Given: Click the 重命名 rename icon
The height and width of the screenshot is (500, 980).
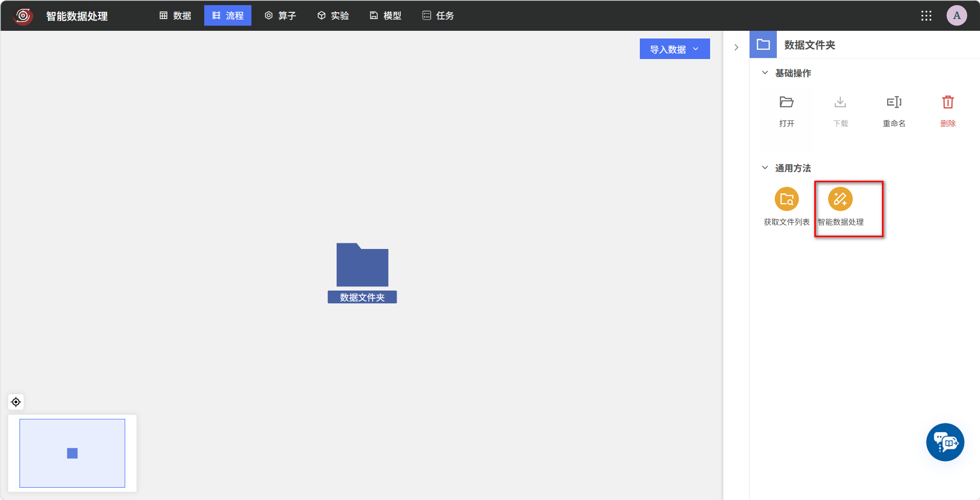Looking at the screenshot, I should coord(894,102).
